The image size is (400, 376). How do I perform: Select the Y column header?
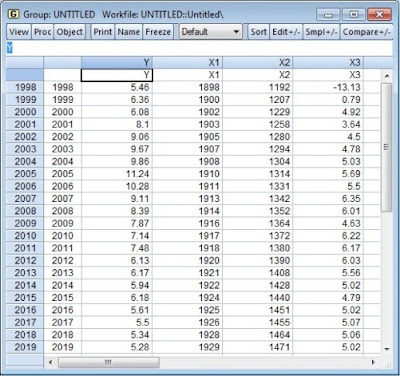pyautogui.click(x=117, y=62)
